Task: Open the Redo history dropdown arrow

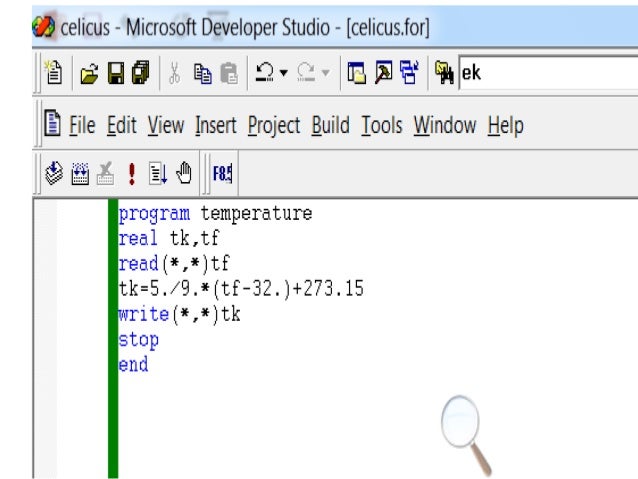Action: tap(326, 73)
